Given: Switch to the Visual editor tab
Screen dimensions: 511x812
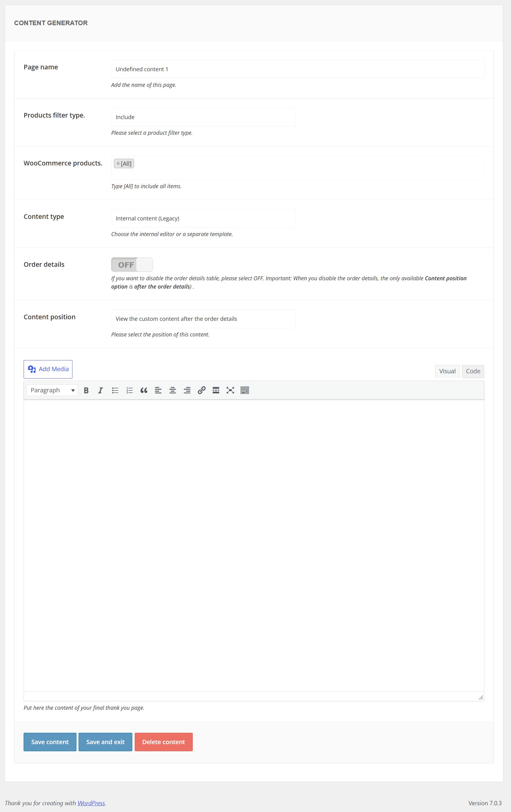Looking at the screenshot, I should pyautogui.click(x=447, y=371).
